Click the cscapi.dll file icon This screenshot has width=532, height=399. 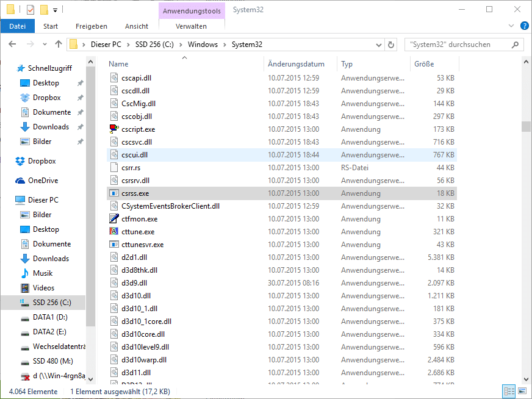click(x=114, y=77)
